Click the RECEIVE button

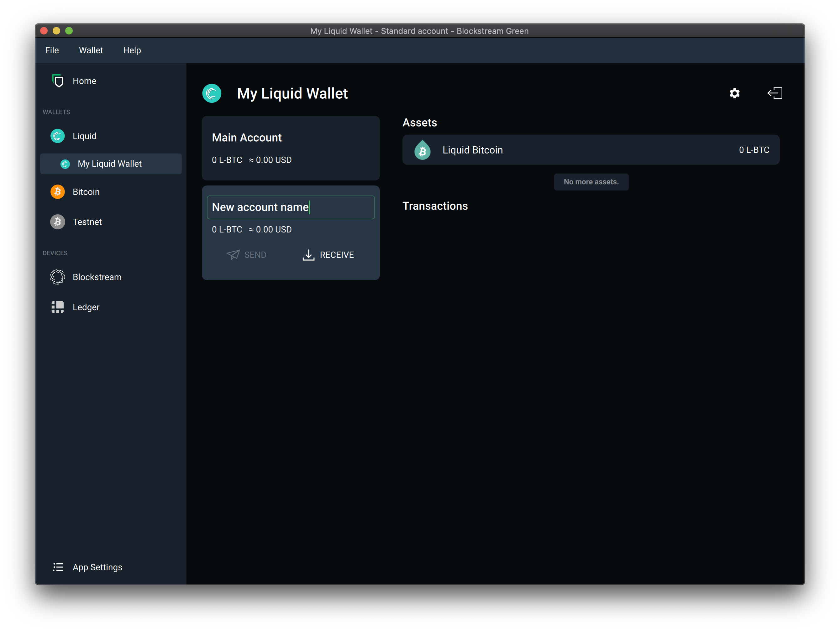coord(328,255)
